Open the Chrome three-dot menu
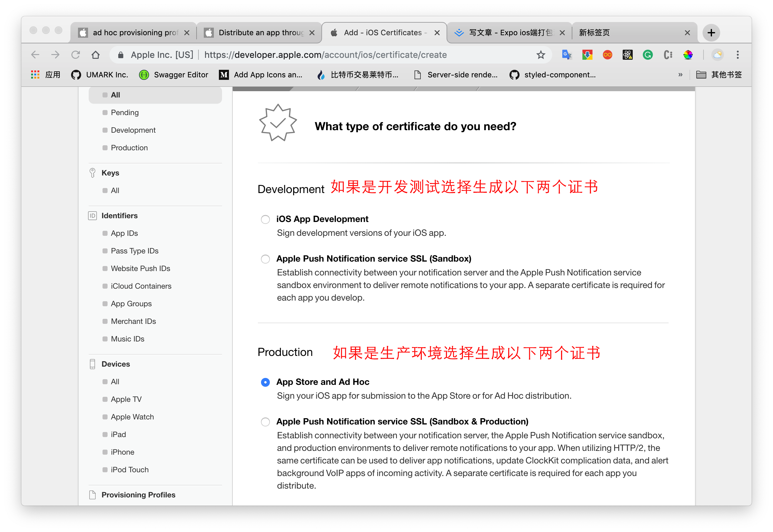773x532 pixels. click(737, 55)
